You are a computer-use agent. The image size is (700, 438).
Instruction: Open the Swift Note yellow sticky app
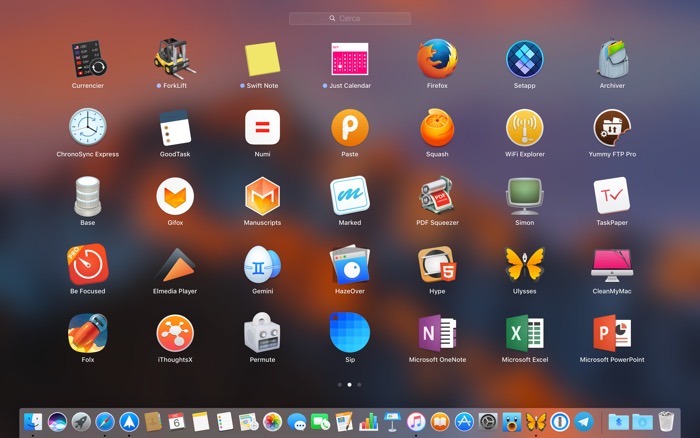(262, 59)
